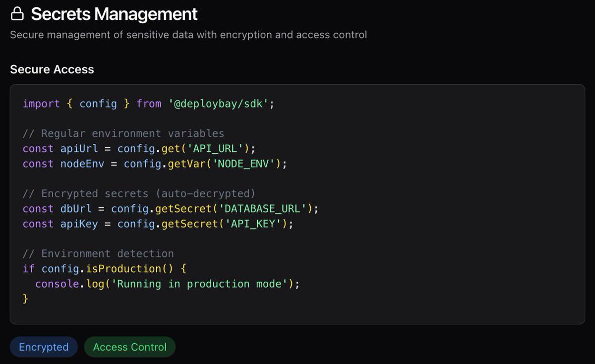Screen dimensions: 595x364
Task: Click the import keyword in code
Action: (x=41, y=104)
